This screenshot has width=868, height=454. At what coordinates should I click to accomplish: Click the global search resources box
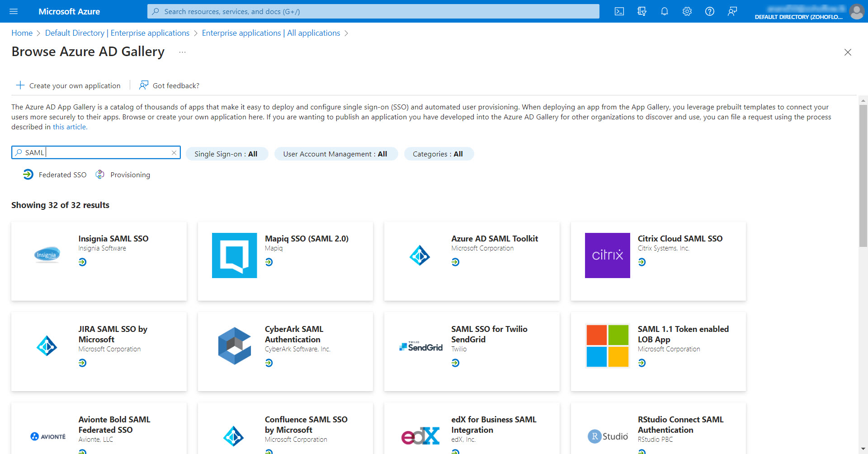point(373,11)
